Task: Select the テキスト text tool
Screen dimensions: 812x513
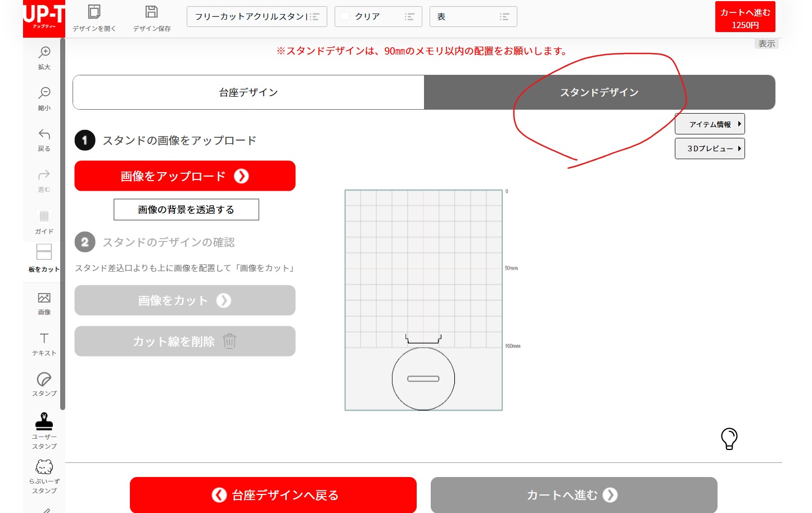Action: [44, 343]
